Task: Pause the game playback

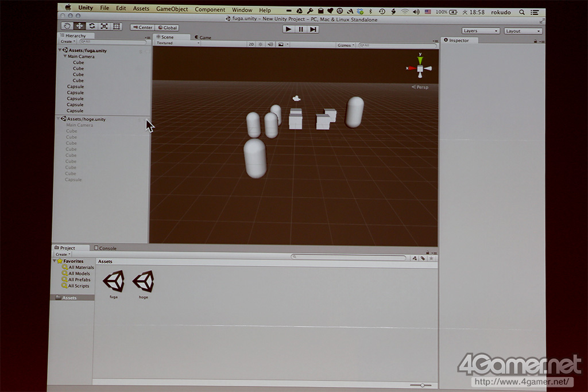Action: pyautogui.click(x=301, y=29)
